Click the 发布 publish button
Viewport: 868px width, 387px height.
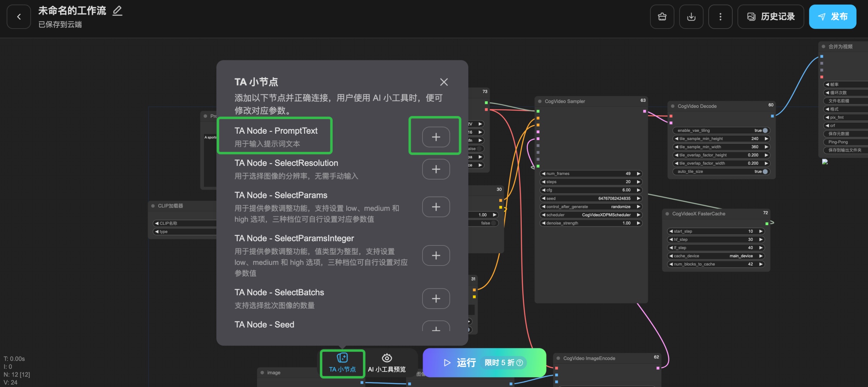[832, 16]
